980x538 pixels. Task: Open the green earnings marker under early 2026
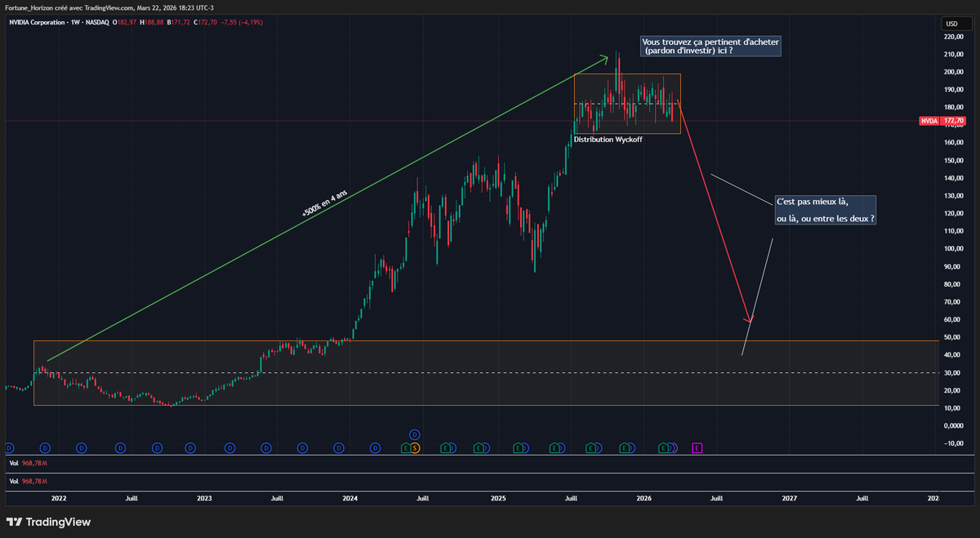tap(663, 447)
